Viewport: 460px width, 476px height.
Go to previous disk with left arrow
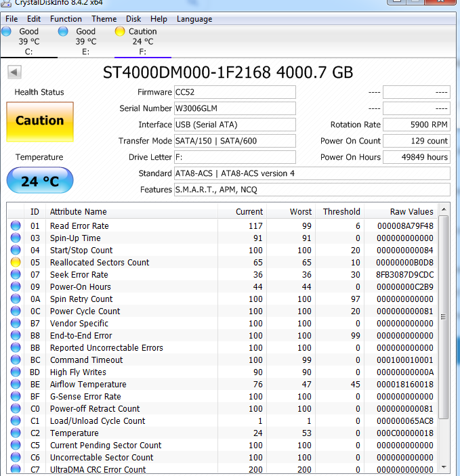[14, 72]
